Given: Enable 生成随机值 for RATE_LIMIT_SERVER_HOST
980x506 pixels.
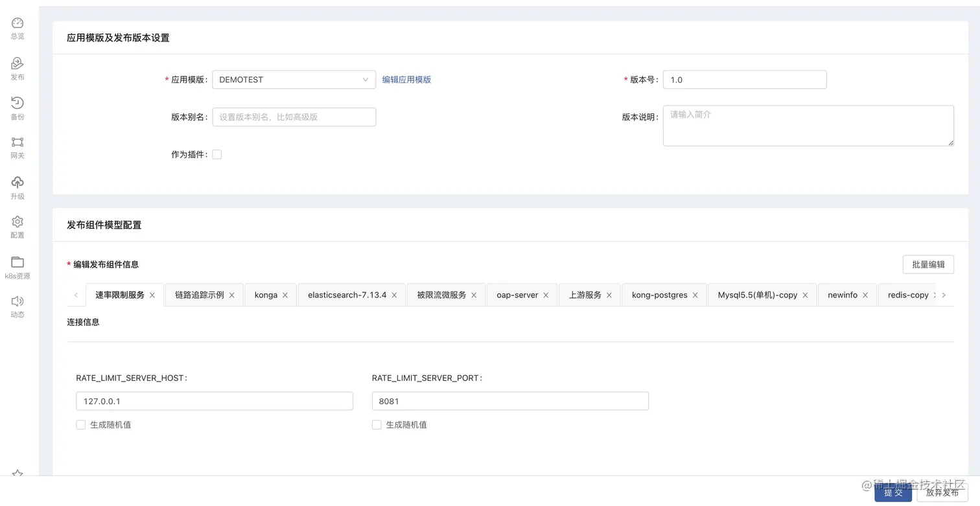Looking at the screenshot, I should pyautogui.click(x=81, y=425).
